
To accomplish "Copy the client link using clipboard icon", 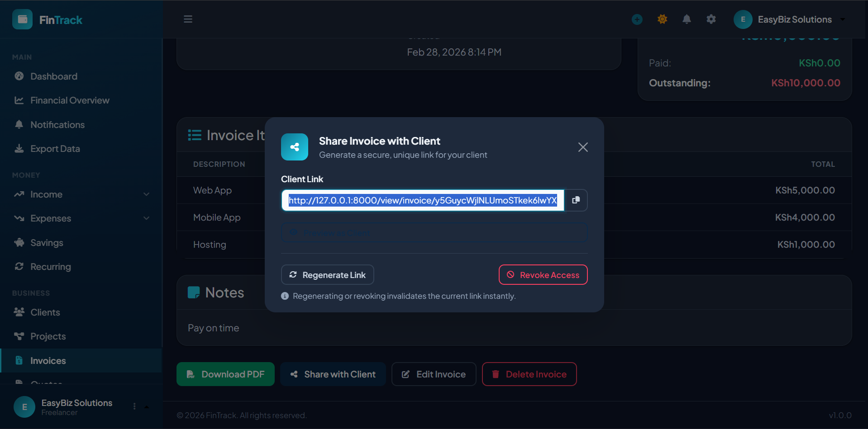I will tap(576, 200).
